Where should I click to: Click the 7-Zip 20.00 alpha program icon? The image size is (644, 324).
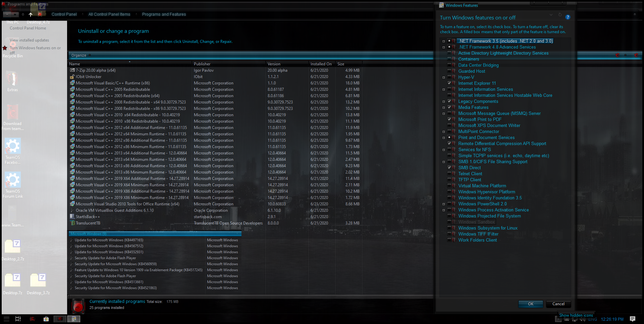pyautogui.click(x=72, y=70)
